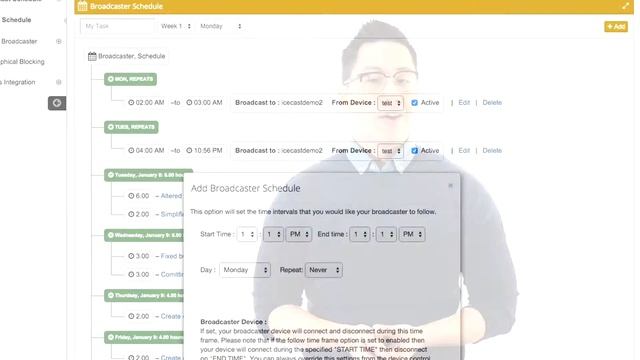The image size is (640, 360).
Task: Click the Thursday, January green tag
Action: [x=144, y=295]
